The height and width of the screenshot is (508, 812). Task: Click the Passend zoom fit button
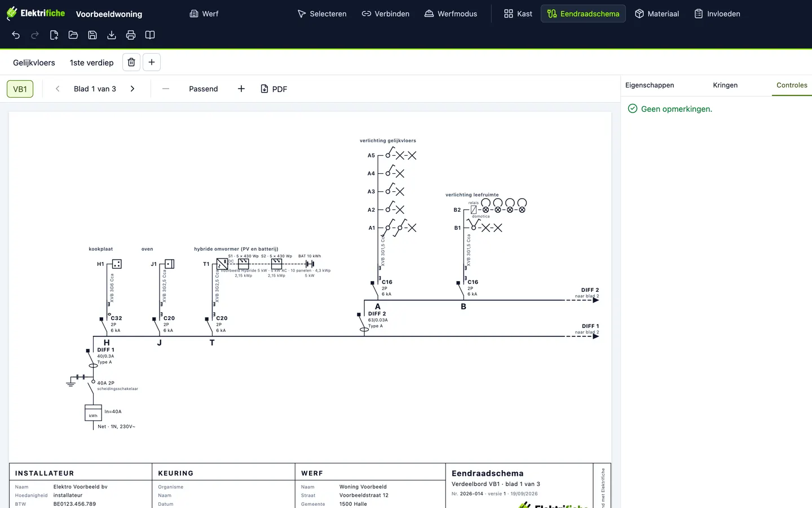pyautogui.click(x=204, y=89)
